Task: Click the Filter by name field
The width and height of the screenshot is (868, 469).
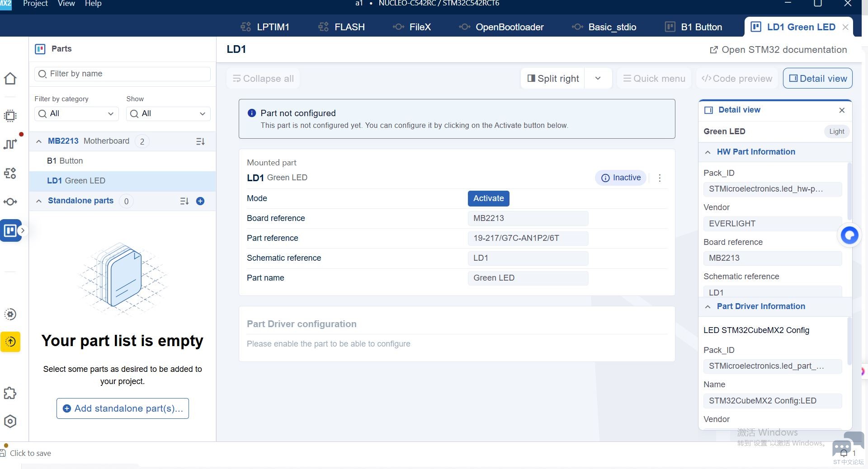Action: (123, 74)
